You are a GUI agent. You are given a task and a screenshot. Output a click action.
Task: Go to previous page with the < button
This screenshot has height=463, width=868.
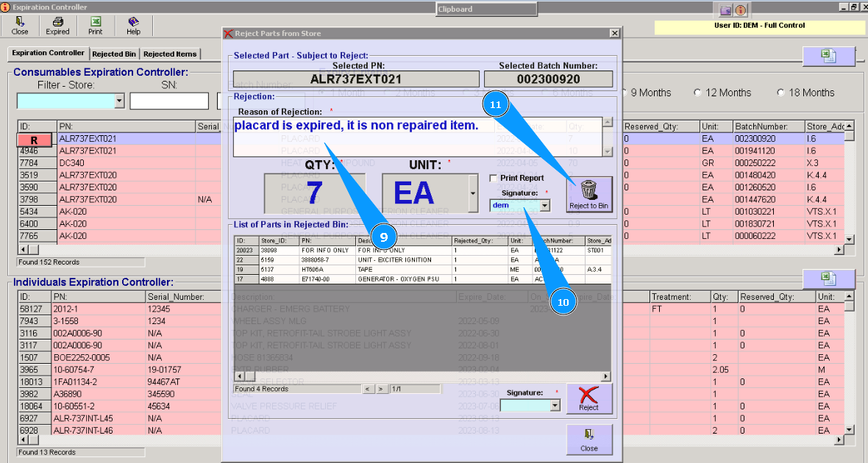coord(368,389)
